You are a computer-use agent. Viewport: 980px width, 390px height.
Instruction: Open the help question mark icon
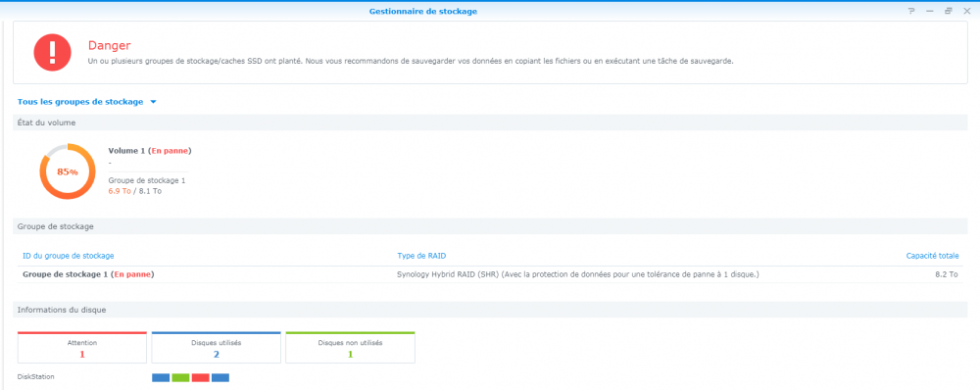coord(911,11)
